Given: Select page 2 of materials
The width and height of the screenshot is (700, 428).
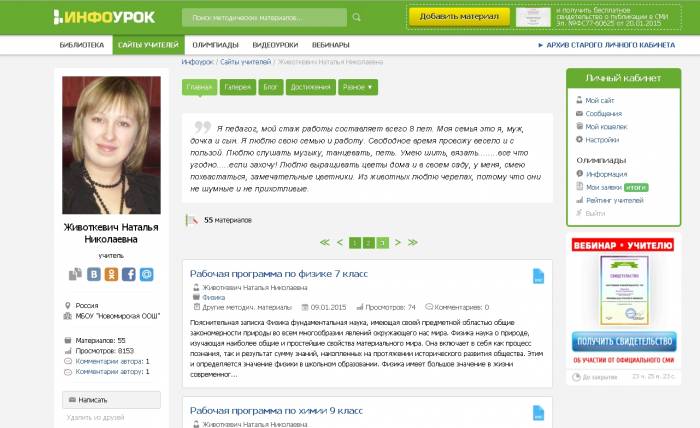Looking at the screenshot, I should [x=368, y=243].
